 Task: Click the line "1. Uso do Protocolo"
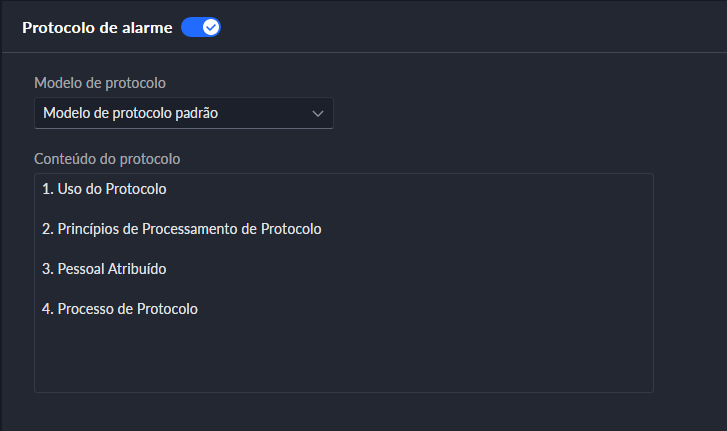104,188
